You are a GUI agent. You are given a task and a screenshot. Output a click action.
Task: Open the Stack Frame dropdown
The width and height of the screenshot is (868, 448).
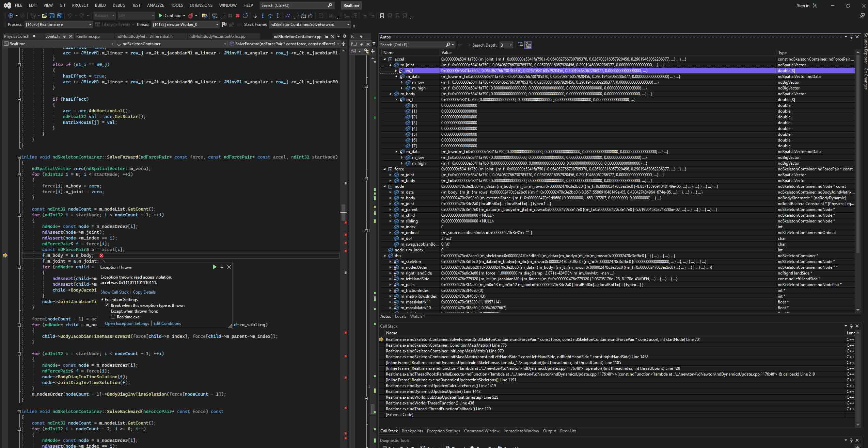[x=348, y=24]
